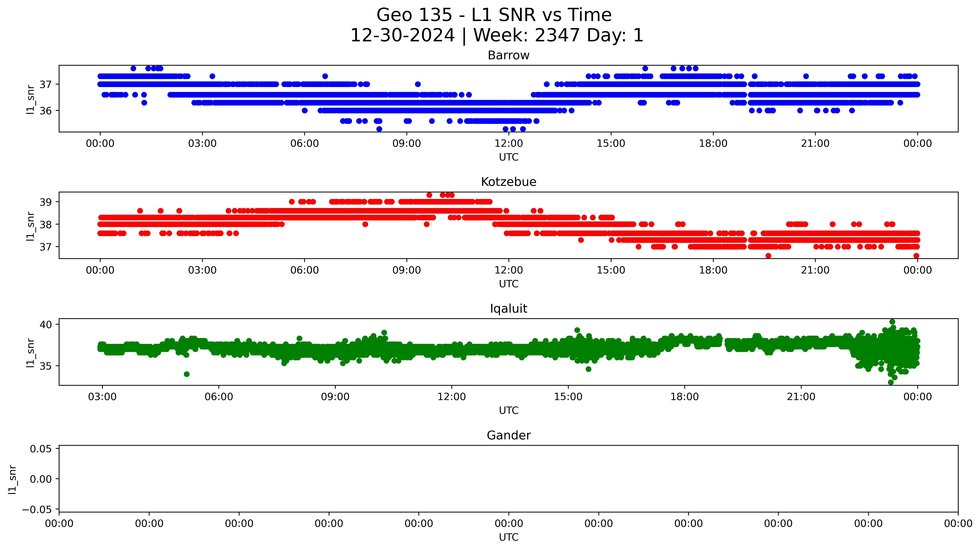Click the 0.05 y-axis label on Gander plot
Viewport: 980px width, 550px height.
click(41, 449)
